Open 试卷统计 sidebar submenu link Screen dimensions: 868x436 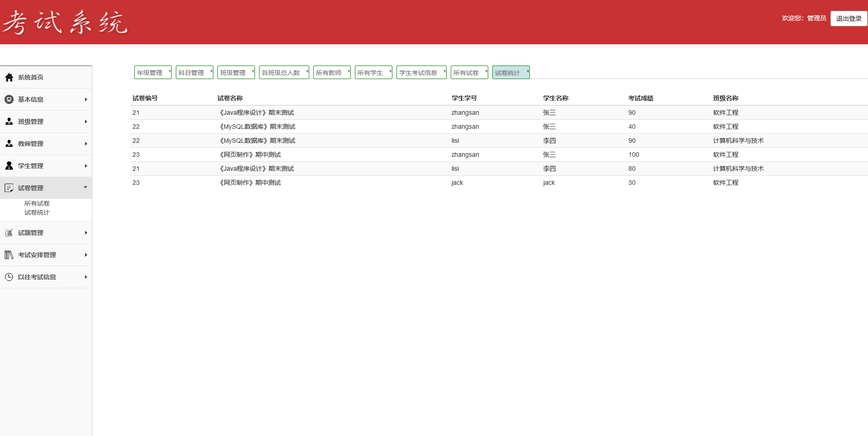37,212
